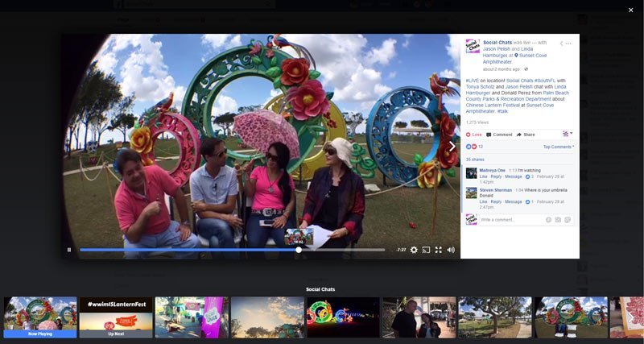Click the 'about 2 months ago' timestamp
Viewport: 644px width, 344px height.
[x=501, y=69]
